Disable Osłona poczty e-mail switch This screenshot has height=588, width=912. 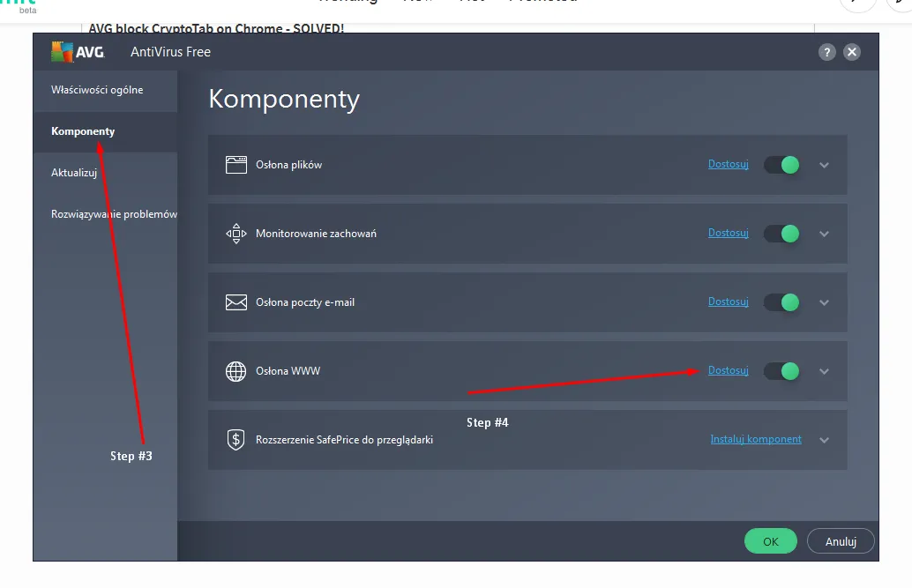tap(781, 302)
